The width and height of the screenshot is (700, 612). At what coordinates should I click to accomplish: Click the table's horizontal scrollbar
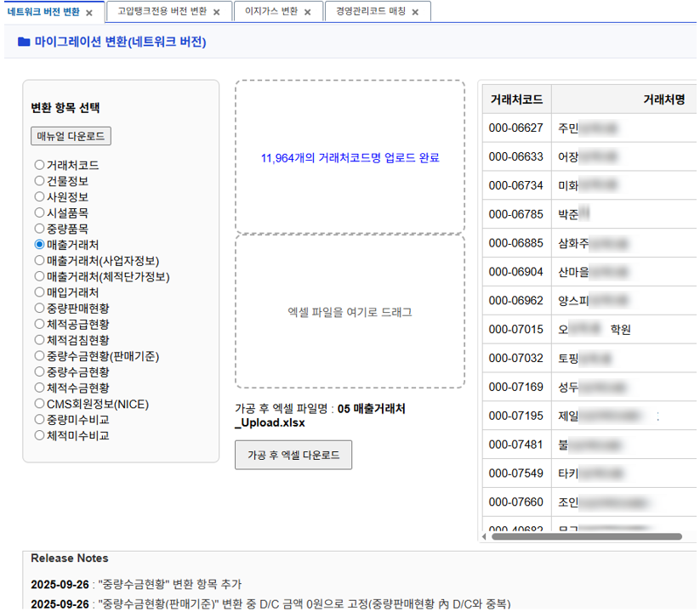[x=587, y=536]
